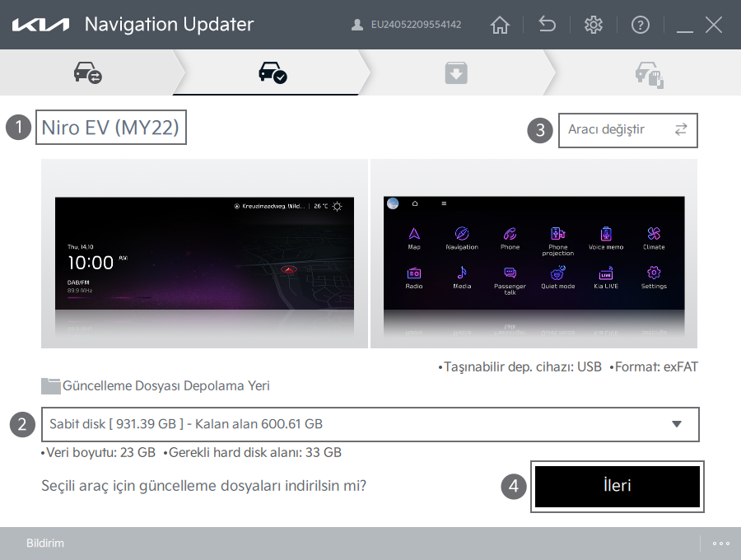Open the app menu preview thumbnail
This screenshot has height=560, width=741.
coord(534,254)
